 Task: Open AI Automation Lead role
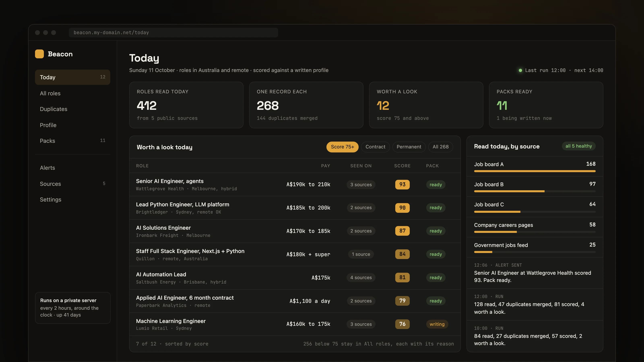click(295, 278)
